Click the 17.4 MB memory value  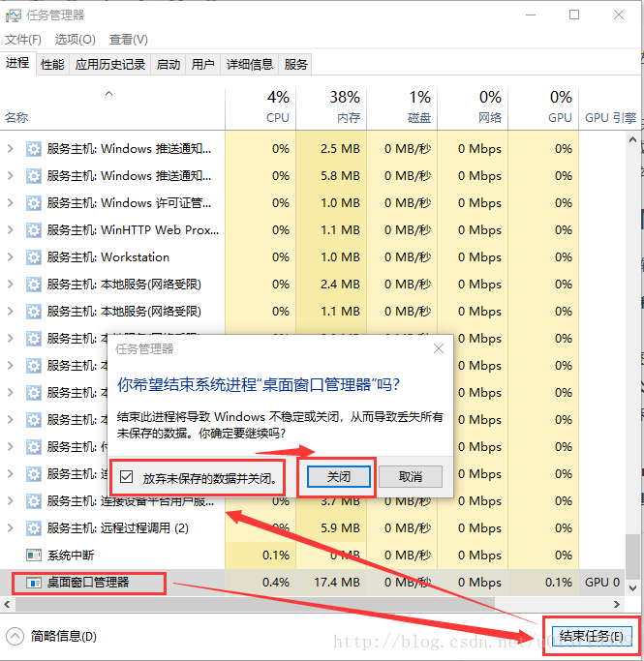point(337,583)
